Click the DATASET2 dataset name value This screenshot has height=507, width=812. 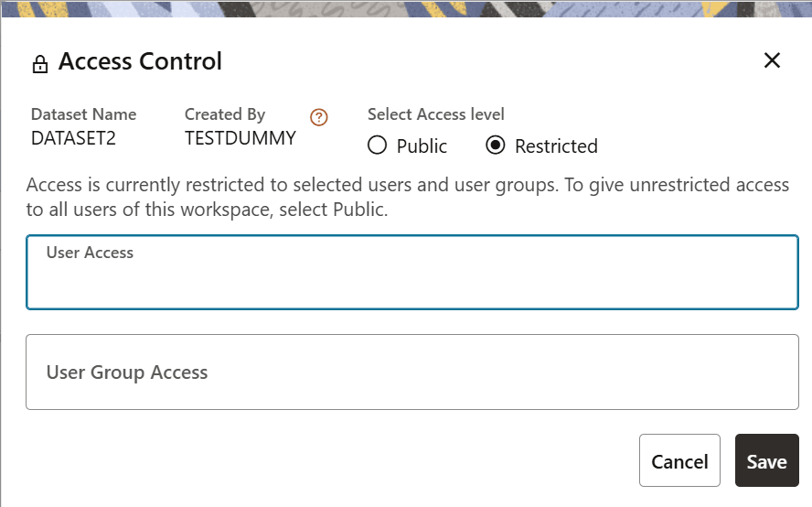pos(73,139)
